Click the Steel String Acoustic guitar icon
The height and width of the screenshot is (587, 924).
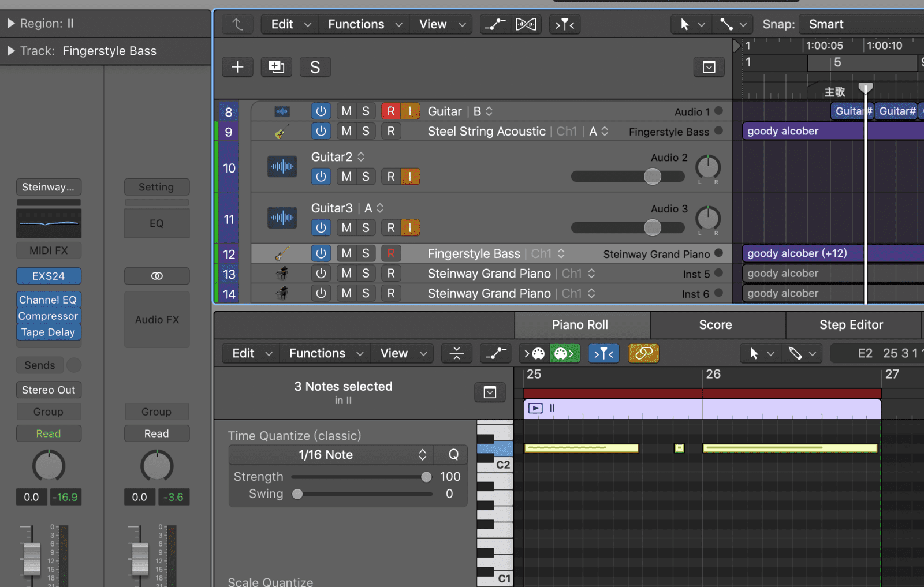coord(282,132)
